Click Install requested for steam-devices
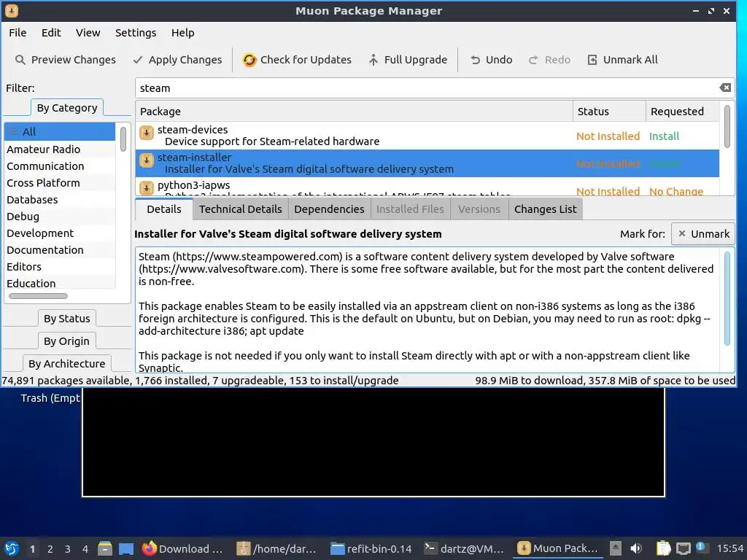 [x=664, y=136]
